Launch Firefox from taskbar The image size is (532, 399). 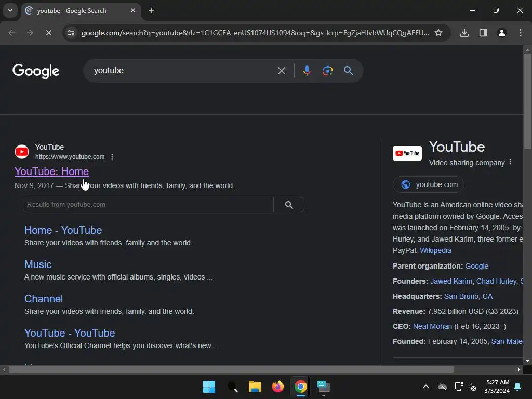[277, 387]
